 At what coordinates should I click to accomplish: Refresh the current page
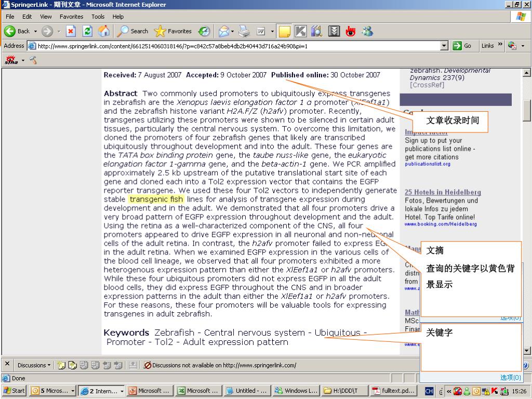87,31
